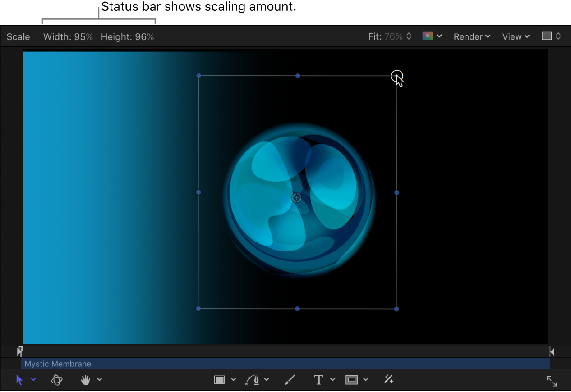Click the Fit zoom percentage stepper
The width and height of the screenshot is (571, 392).
409,36
